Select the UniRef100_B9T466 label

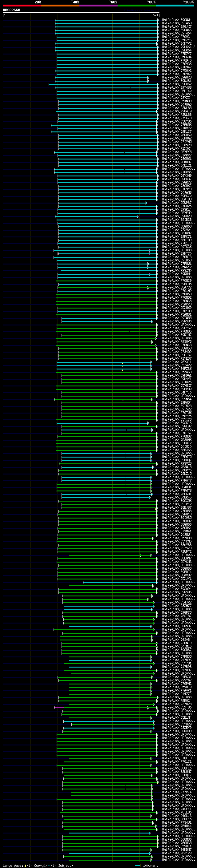[177, 88]
